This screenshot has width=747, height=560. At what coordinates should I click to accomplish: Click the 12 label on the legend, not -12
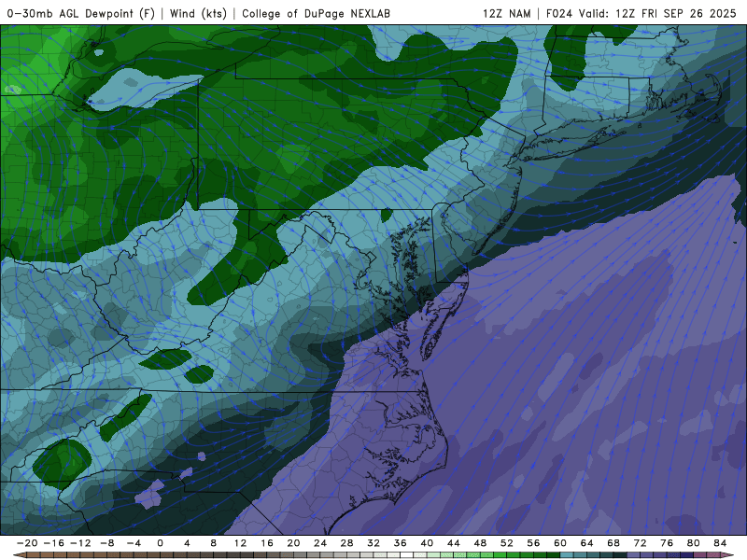(240, 543)
